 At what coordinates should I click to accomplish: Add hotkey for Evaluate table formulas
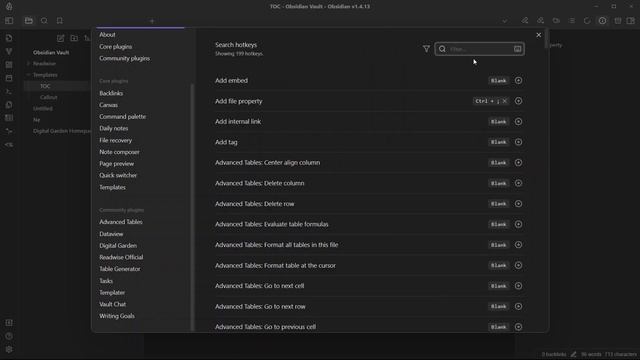(518, 224)
